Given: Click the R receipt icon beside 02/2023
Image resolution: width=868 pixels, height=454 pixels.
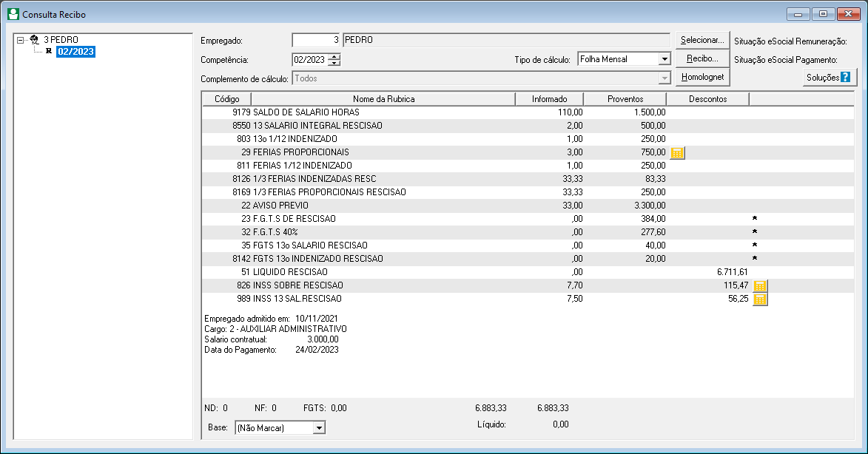Looking at the screenshot, I should coord(49,52).
